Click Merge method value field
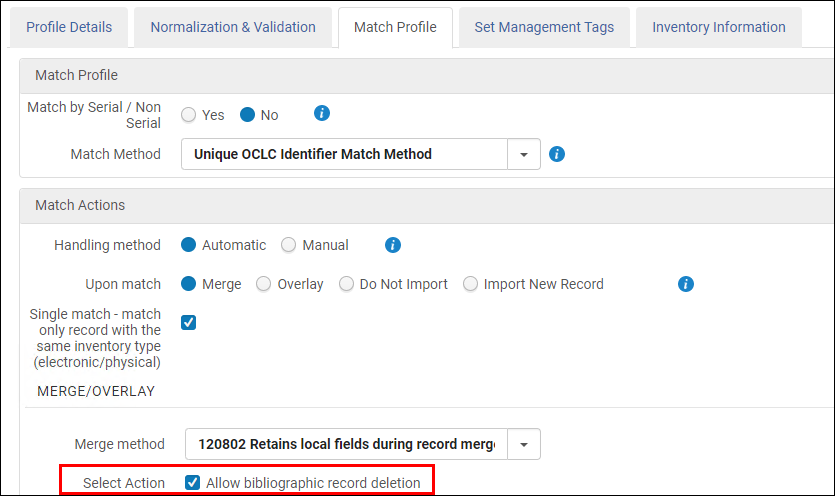 point(347,444)
